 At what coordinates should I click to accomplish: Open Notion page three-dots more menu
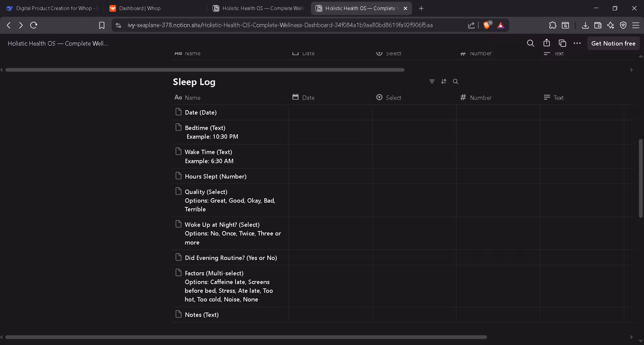(577, 43)
